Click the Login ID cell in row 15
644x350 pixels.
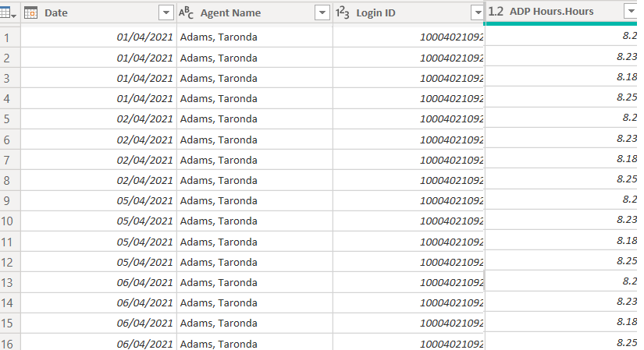click(x=409, y=323)
